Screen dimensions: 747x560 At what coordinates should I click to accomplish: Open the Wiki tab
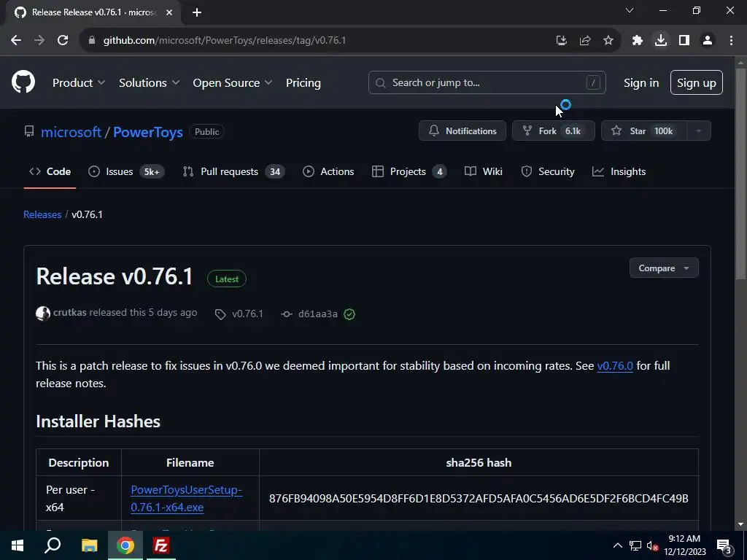[483, 171]
